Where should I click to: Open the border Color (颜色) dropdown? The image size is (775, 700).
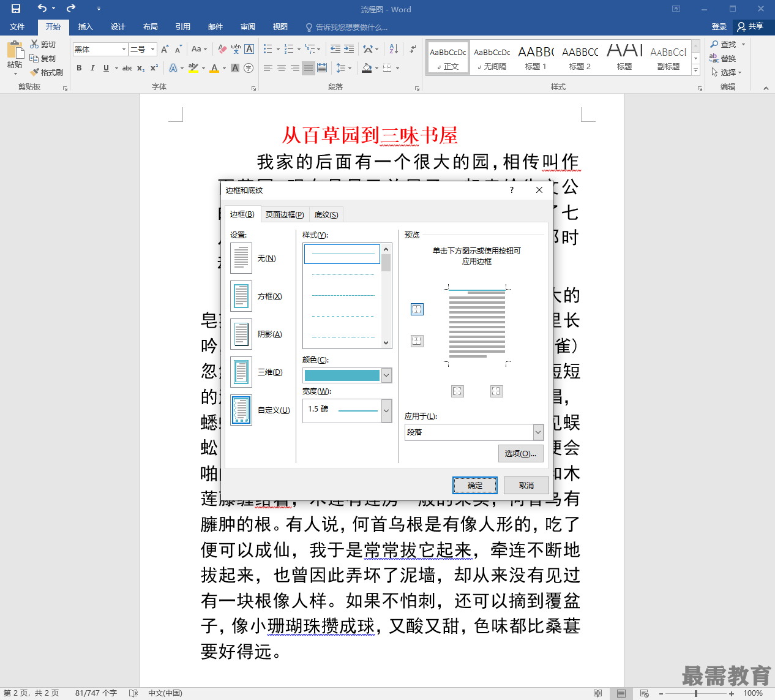(x=386, y=375)
